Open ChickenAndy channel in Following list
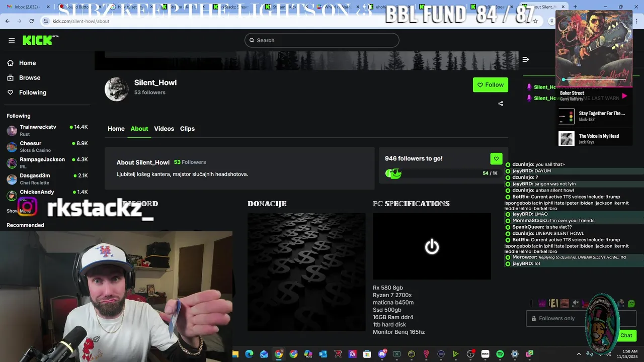The height and width of the screenshot is (362, 644). pos(47,195)
